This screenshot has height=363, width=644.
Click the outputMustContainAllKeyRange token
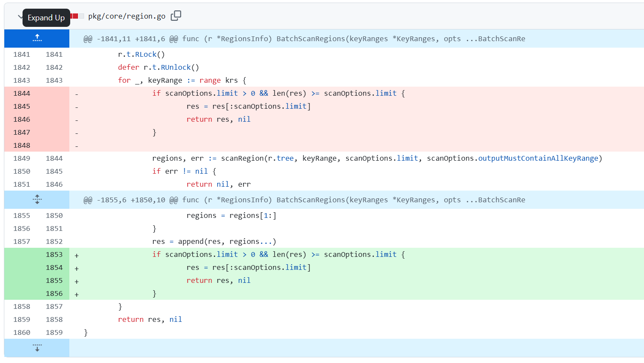[538, 159]
